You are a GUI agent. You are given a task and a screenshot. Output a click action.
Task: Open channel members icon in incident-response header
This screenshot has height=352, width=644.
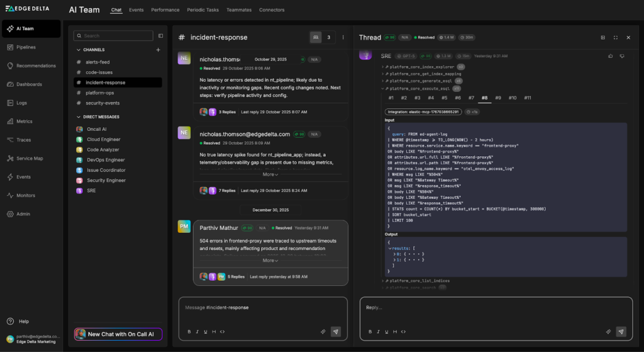(316, 37)
